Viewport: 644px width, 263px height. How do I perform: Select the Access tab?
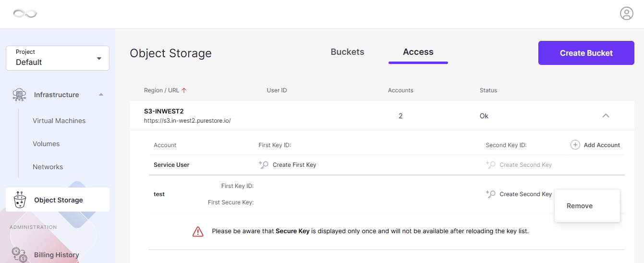[418, 52]
